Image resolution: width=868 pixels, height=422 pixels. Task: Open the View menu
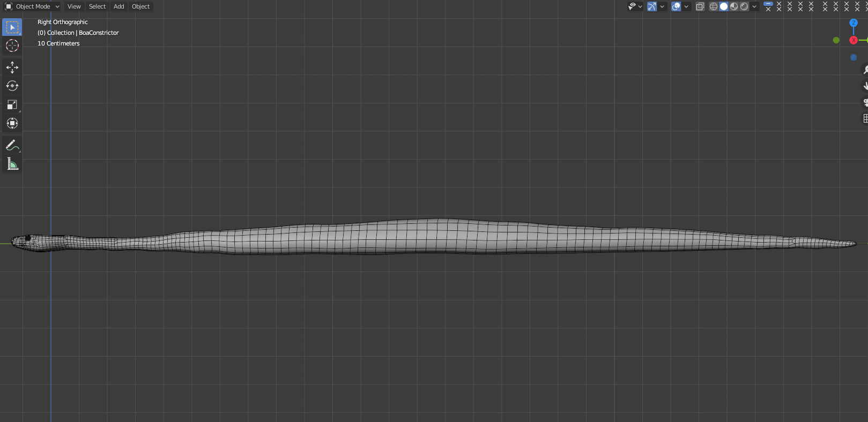point(74,6)
